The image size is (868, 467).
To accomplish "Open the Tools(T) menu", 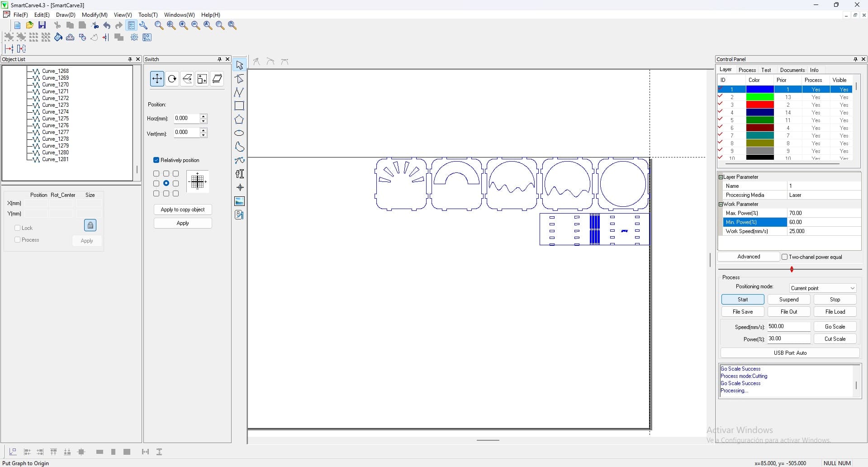I will pyautogui.click(x=148, y=15).
